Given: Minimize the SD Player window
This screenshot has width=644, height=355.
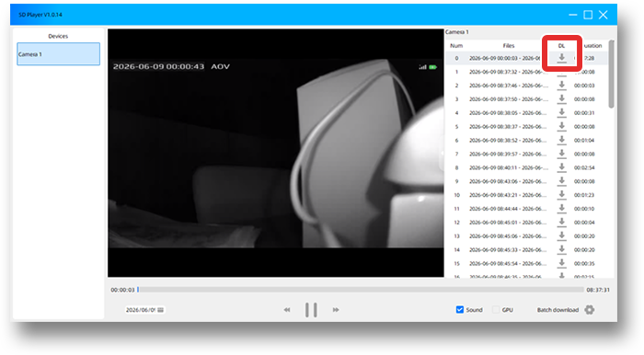Looking at the screenshot, I should [573, 15].
